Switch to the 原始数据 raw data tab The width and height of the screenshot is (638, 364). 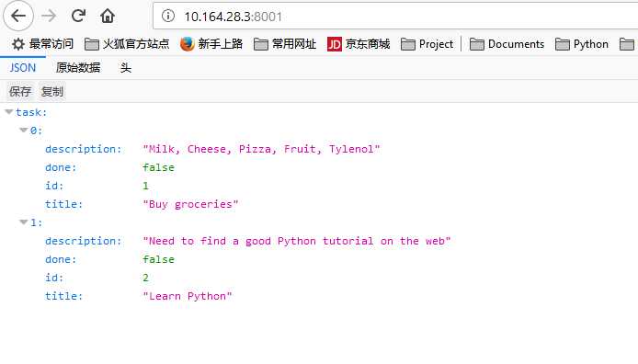tap(78, 67)
